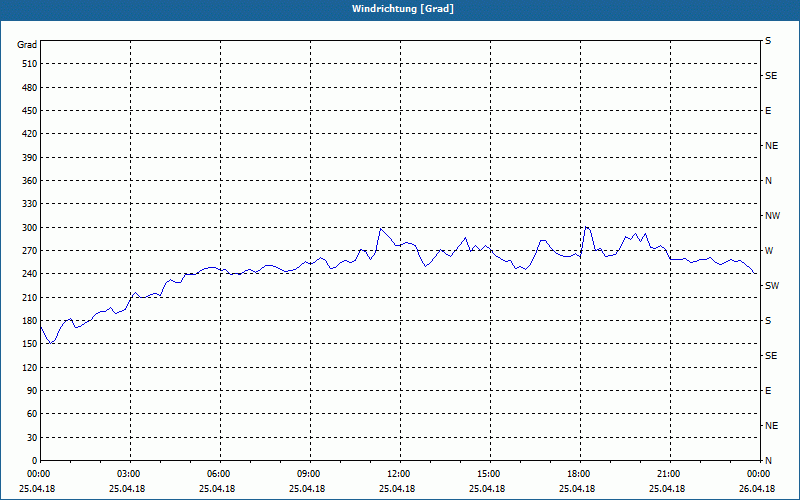Select the 25.04.18 date under 12:00

click(397, 489)
